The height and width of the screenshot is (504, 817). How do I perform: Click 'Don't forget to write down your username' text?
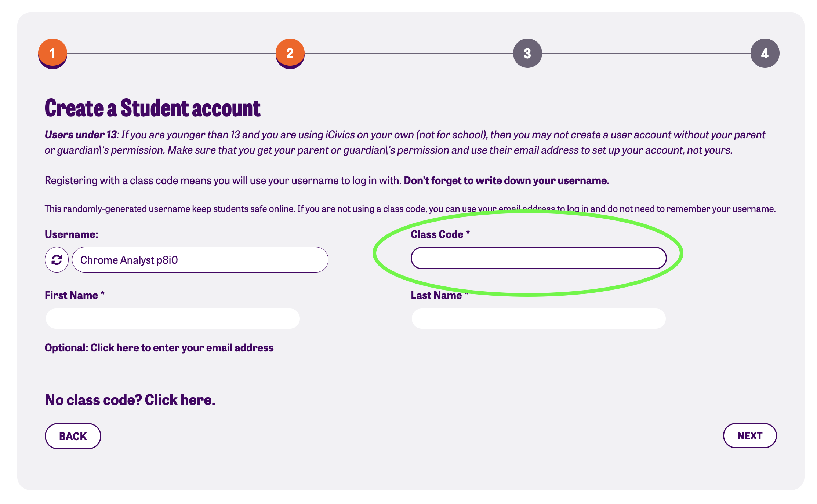[x=506, y=180]
